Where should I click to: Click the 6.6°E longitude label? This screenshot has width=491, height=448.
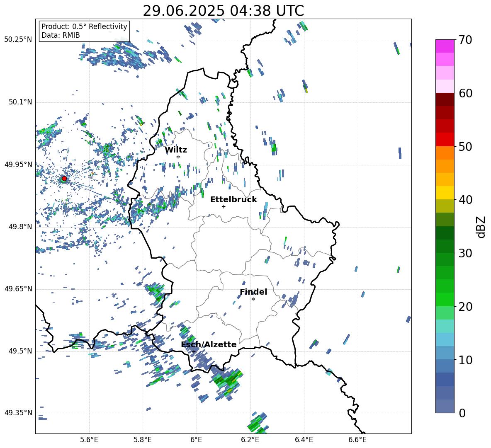[357, 440]
